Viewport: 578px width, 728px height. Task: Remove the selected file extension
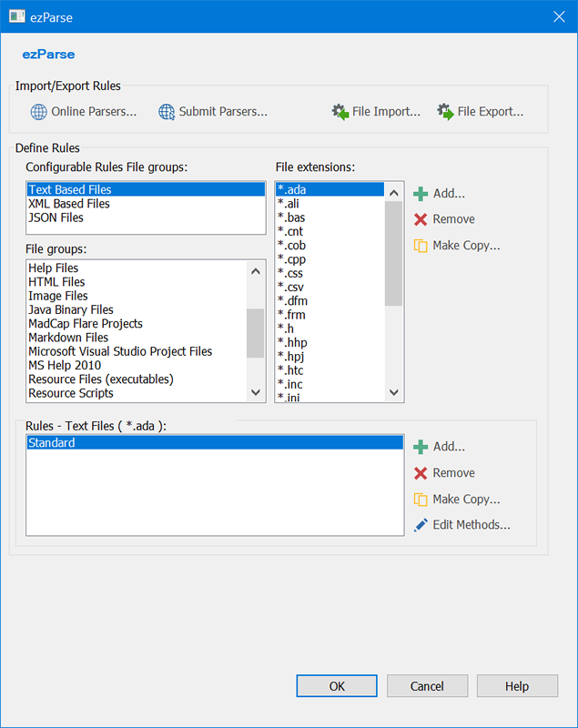443,219
